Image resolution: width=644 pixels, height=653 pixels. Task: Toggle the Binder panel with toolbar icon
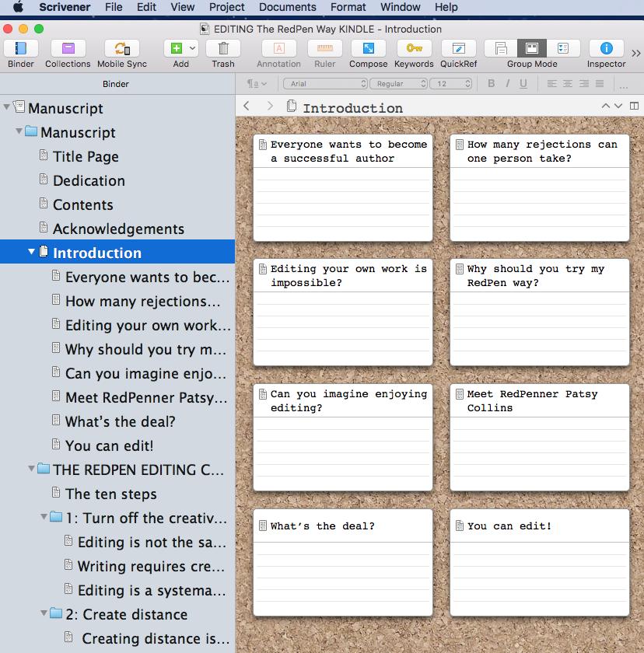click(x=21, y=49)
